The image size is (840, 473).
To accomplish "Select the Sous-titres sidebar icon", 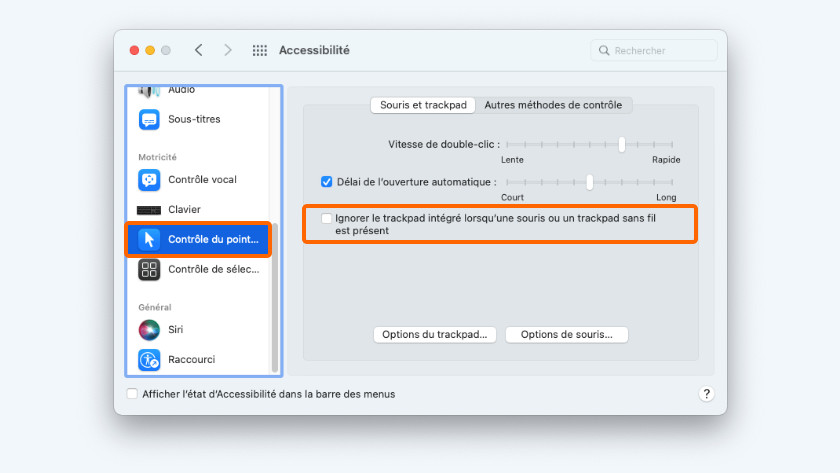I will [149, 119].
